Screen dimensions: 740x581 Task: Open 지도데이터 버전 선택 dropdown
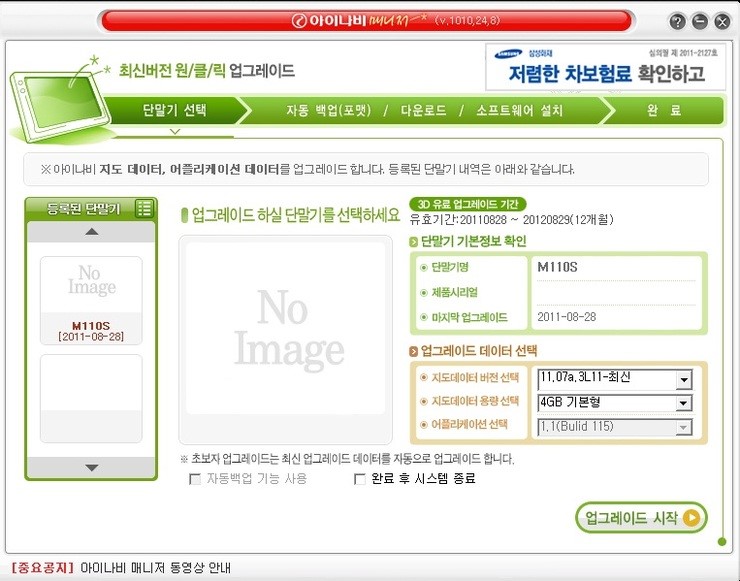[x=683, y=379]
